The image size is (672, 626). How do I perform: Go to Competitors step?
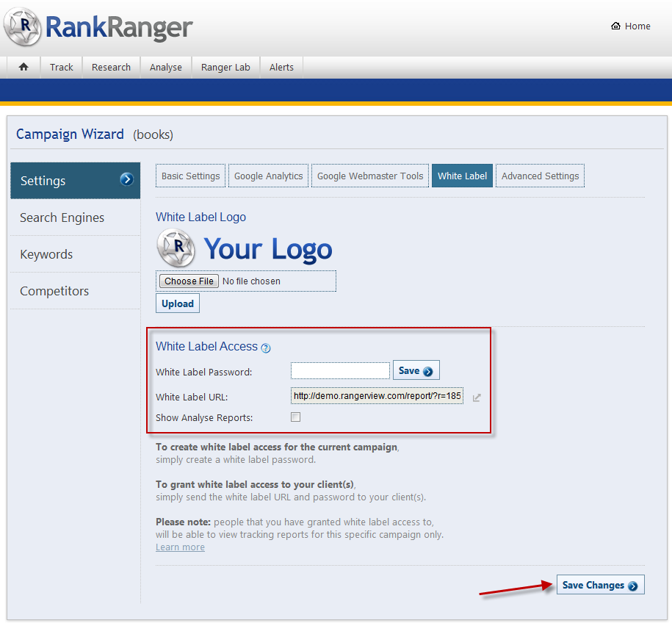(54, 291)
